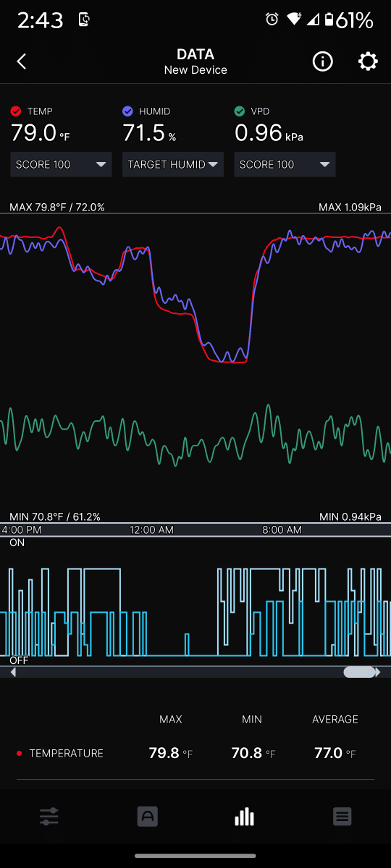
Task: Expand the TARGET HUMID dropdown
Action: [x=173, y=164]
